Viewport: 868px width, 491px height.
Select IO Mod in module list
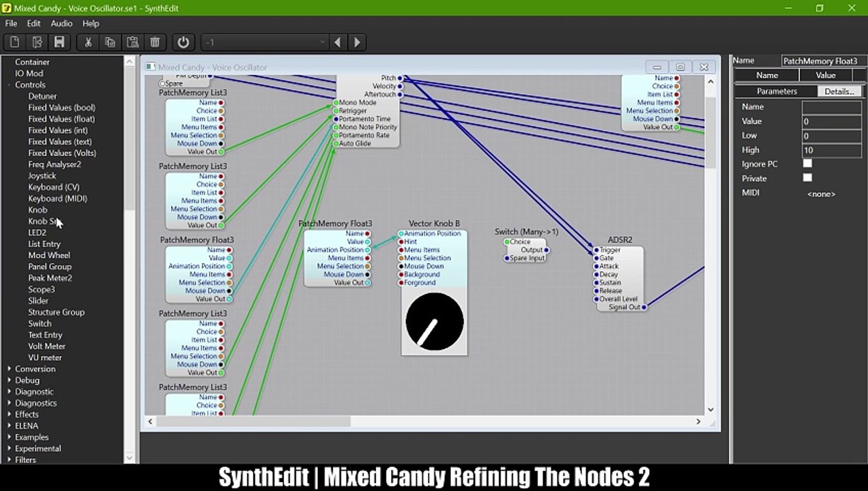coord(29,74)
